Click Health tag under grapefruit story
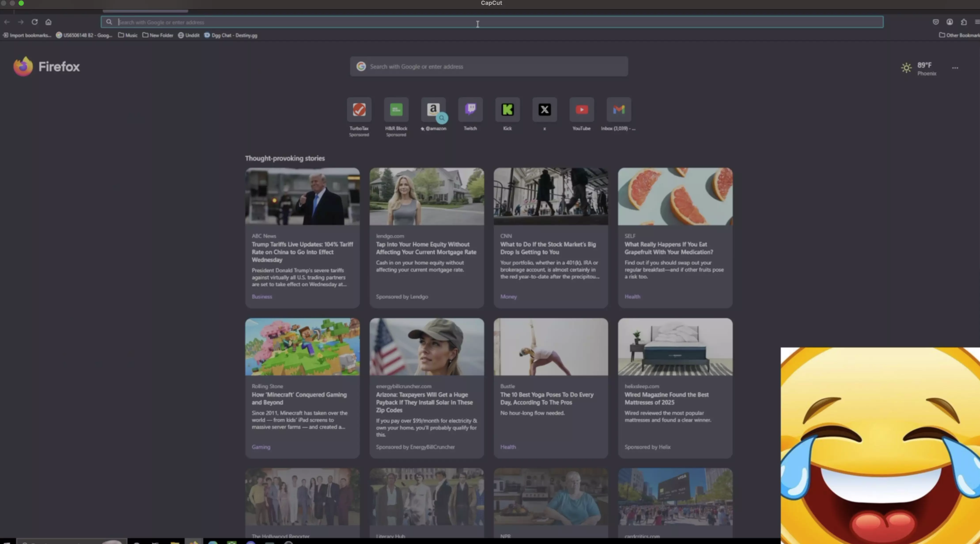 [632, 297]
